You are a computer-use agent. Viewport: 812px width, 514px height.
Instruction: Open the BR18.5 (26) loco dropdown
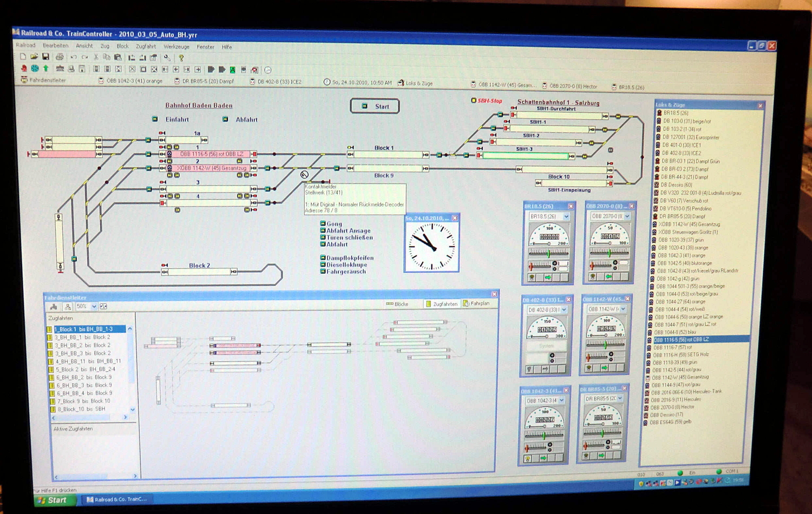pyautogui.click(x=566, y=216)
